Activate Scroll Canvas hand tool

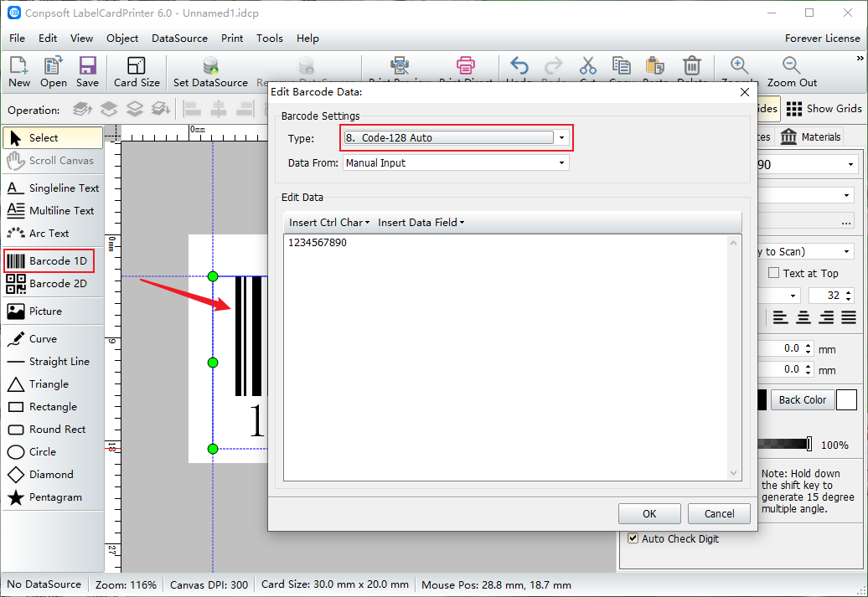point(53,161)
